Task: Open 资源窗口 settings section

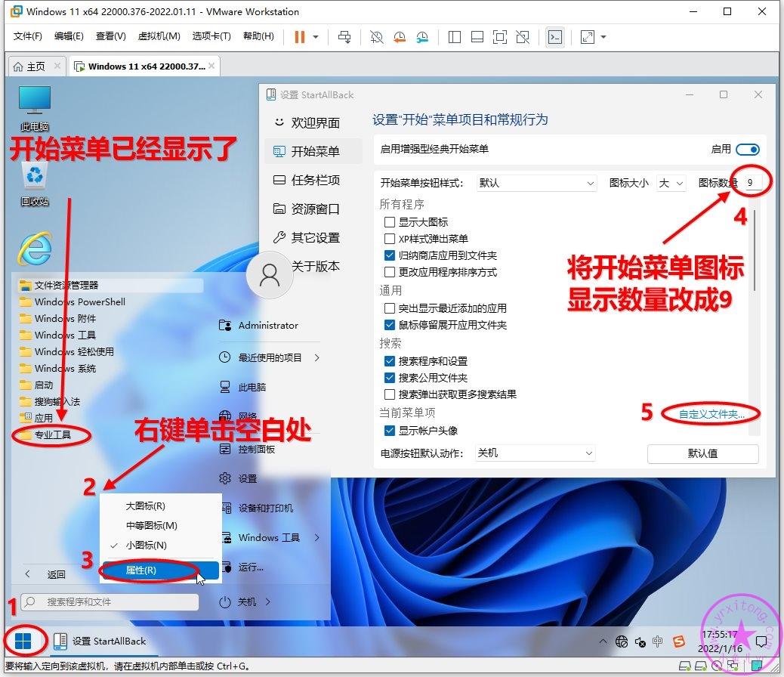Action: 313,209
